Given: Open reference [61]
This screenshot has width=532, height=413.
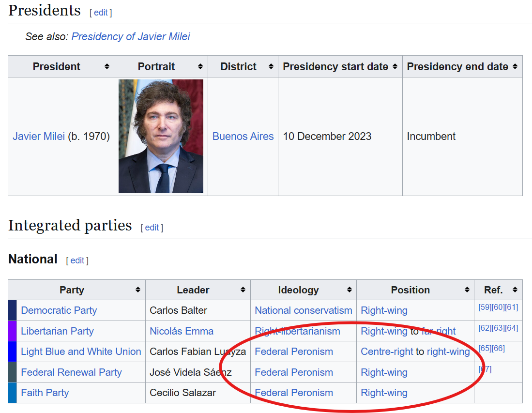Looking at the screenshot, I should 511,307.
